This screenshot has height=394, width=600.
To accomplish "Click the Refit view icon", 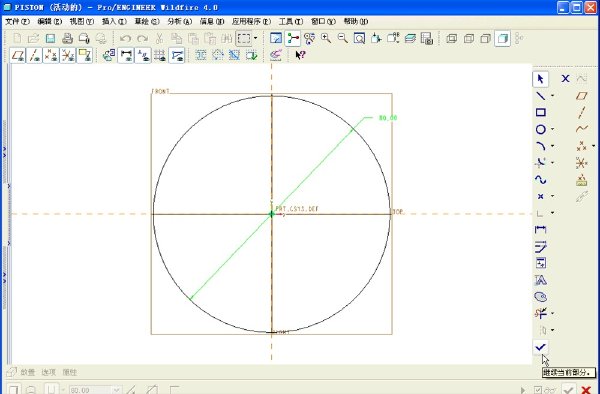I will (359, 38).
